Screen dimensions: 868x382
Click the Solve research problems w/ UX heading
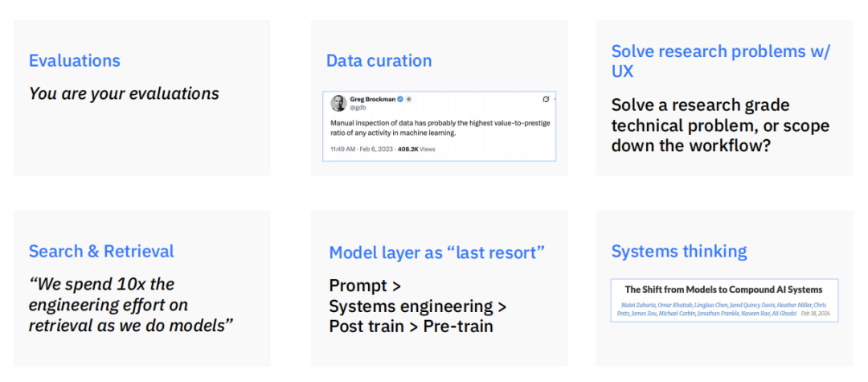pyautogui.click(x=721, y=61)
